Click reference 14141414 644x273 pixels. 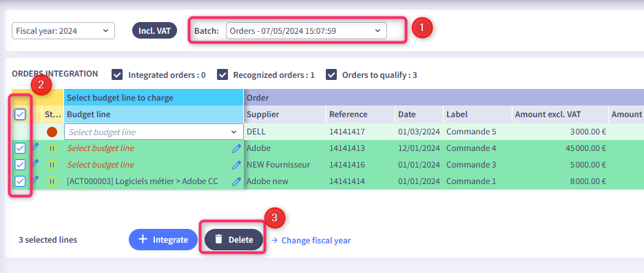[x=347, y=181]
